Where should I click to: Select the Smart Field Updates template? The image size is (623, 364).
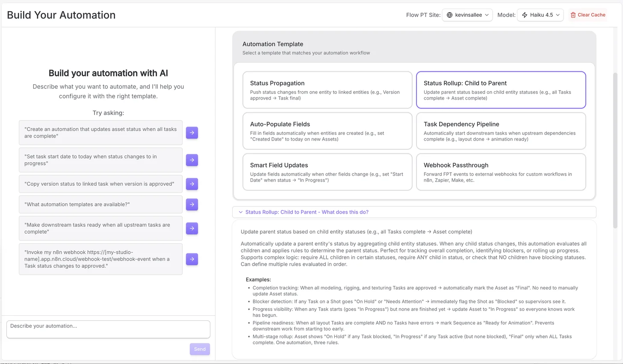[x=327, y=172]
